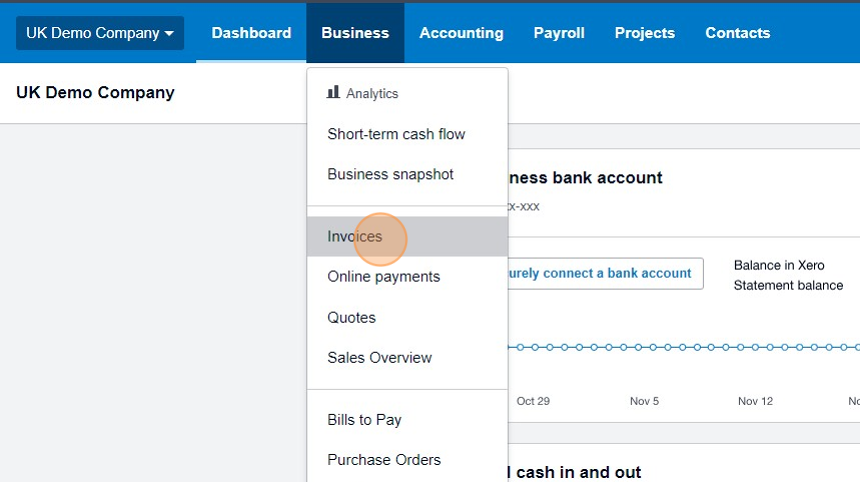Open the UK Demo Company organization dropdown
The image size is (860, 482).
pyautogui.click(x=100, y=33)
